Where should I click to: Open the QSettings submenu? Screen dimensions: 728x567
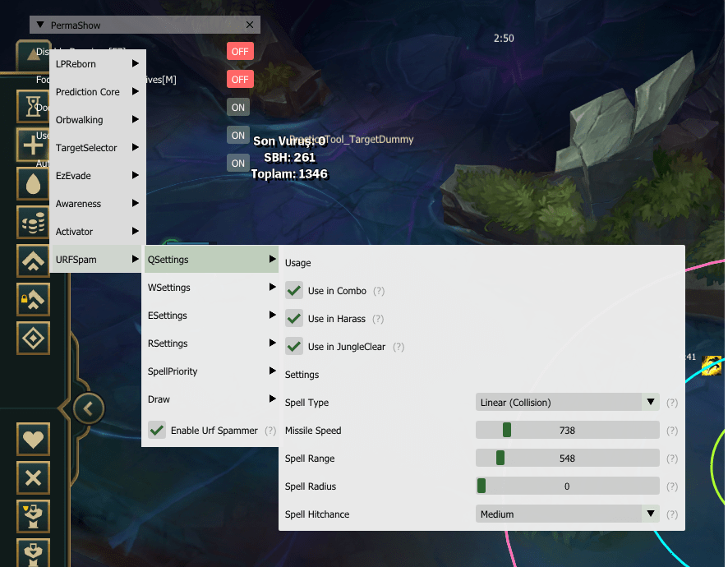[x=210, y=259]
